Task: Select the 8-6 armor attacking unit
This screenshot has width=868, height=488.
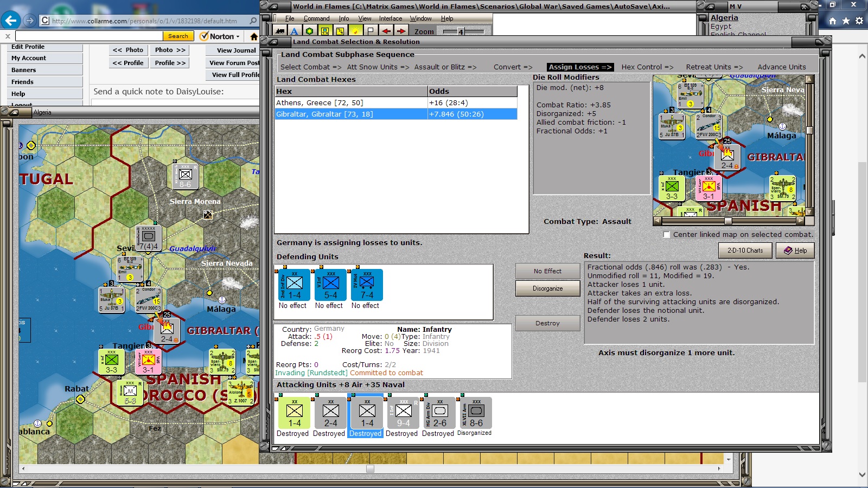Action: tap(476, 413)
